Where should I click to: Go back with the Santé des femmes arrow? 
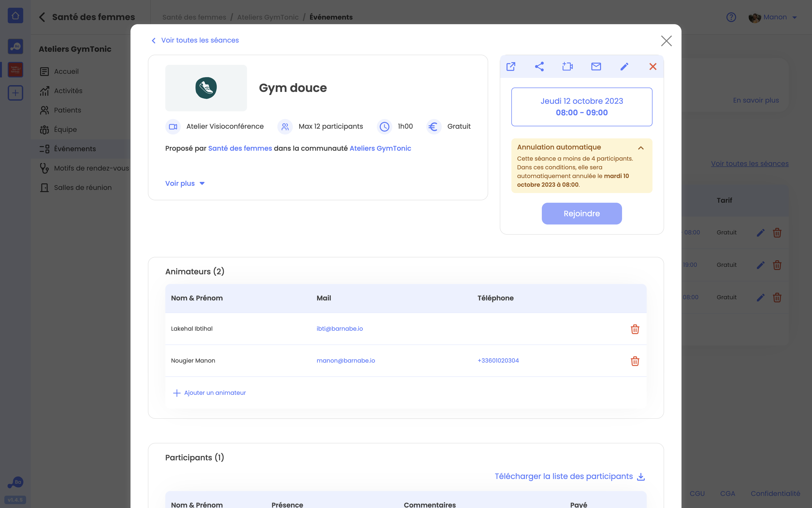pyautogui.click(x=42, y=17)
